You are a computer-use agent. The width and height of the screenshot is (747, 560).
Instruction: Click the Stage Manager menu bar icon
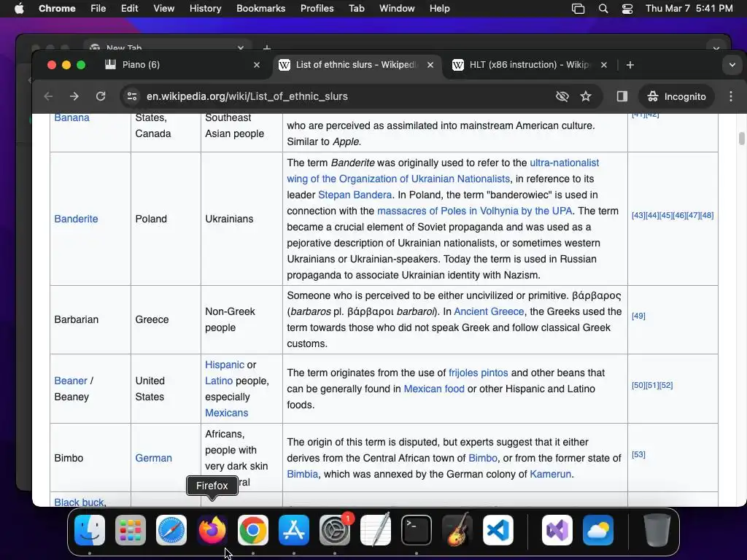(578, 9)
